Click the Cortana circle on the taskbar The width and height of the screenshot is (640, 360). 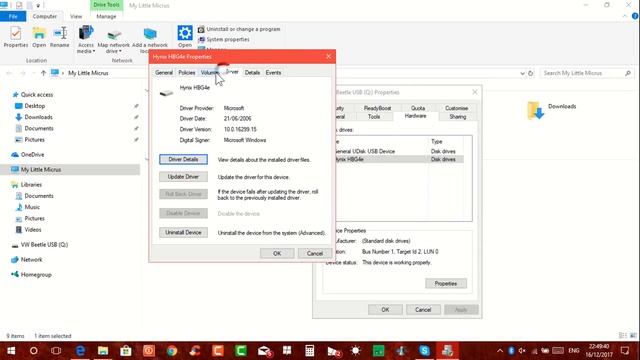point(33,351)
